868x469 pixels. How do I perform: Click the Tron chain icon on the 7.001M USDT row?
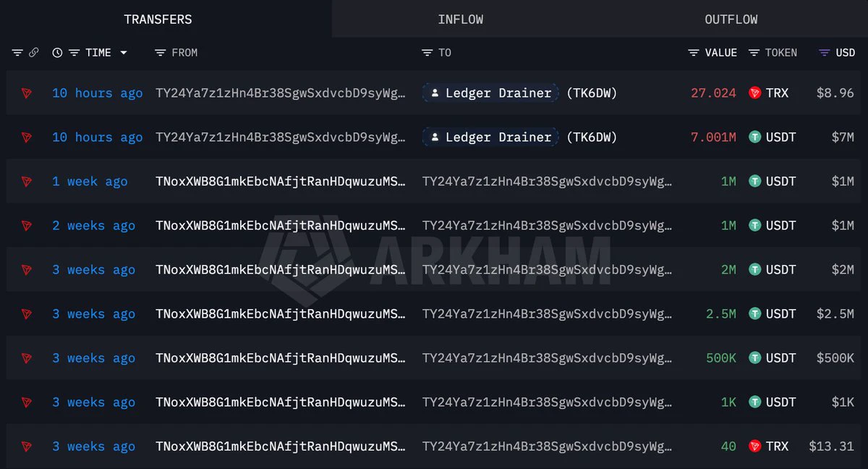tap(27, 138)
